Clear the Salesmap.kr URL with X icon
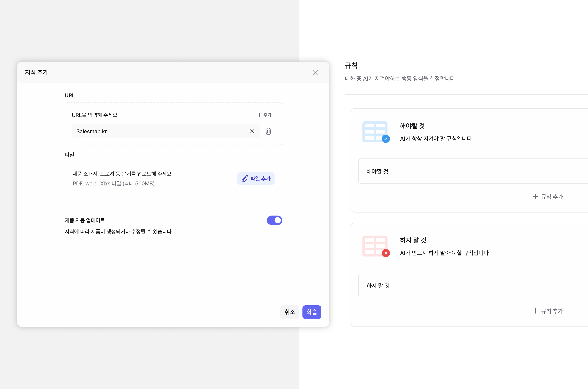The image size is (588, 389). point(252,131)
